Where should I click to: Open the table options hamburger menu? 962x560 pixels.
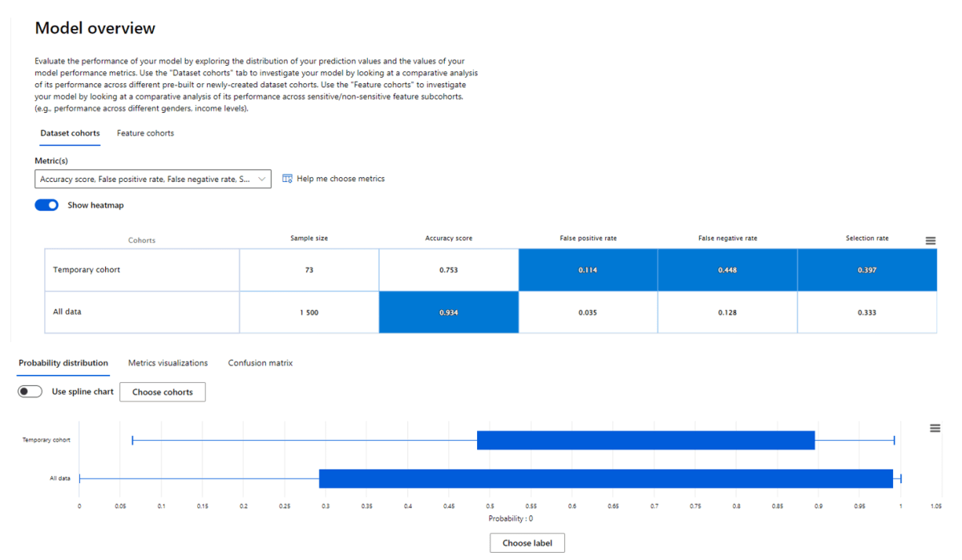pyautogui.click(x=930, y=240)
